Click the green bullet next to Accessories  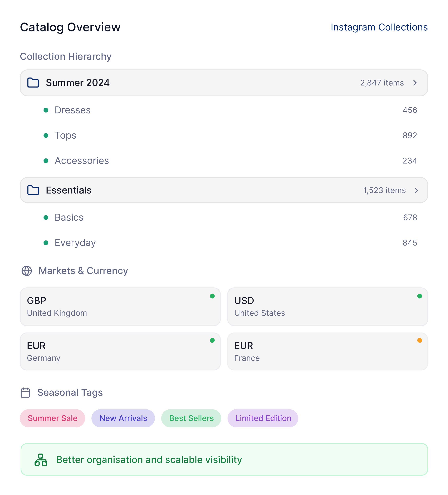coord(46,161)
